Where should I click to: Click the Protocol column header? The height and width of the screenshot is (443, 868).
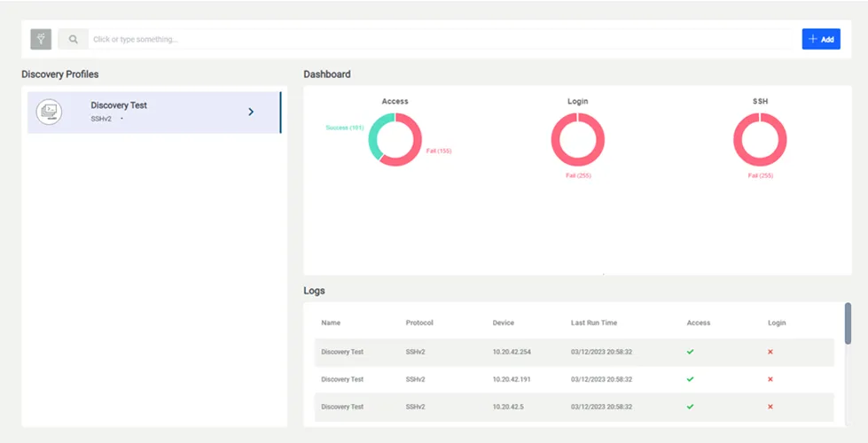pos(419,323)
